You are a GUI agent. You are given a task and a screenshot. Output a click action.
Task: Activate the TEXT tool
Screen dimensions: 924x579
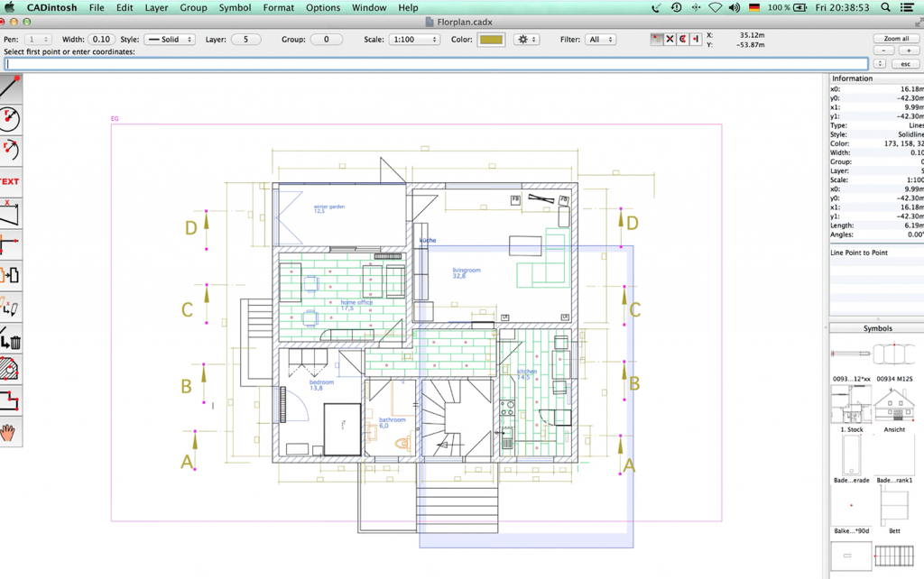pyautogui.click(x=10, y=181)
